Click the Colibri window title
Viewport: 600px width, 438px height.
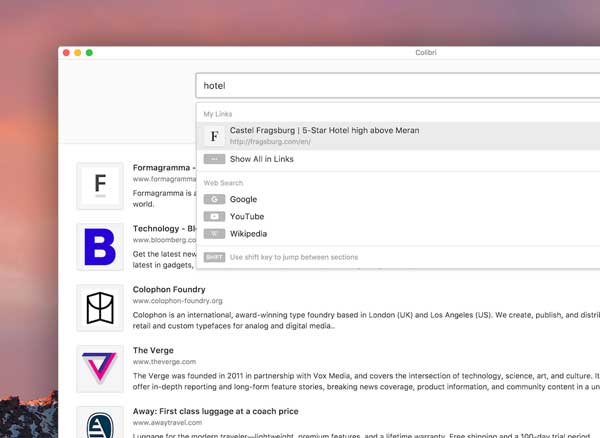[x=426, y=52]
